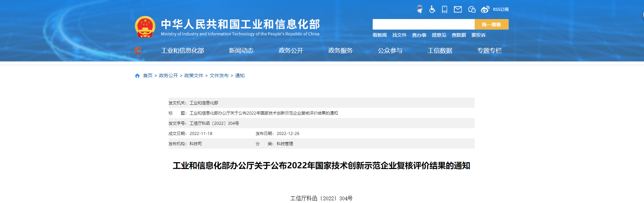Open the robot assistant icon
The height and width of the screenshot is (203, 644).
420,9
